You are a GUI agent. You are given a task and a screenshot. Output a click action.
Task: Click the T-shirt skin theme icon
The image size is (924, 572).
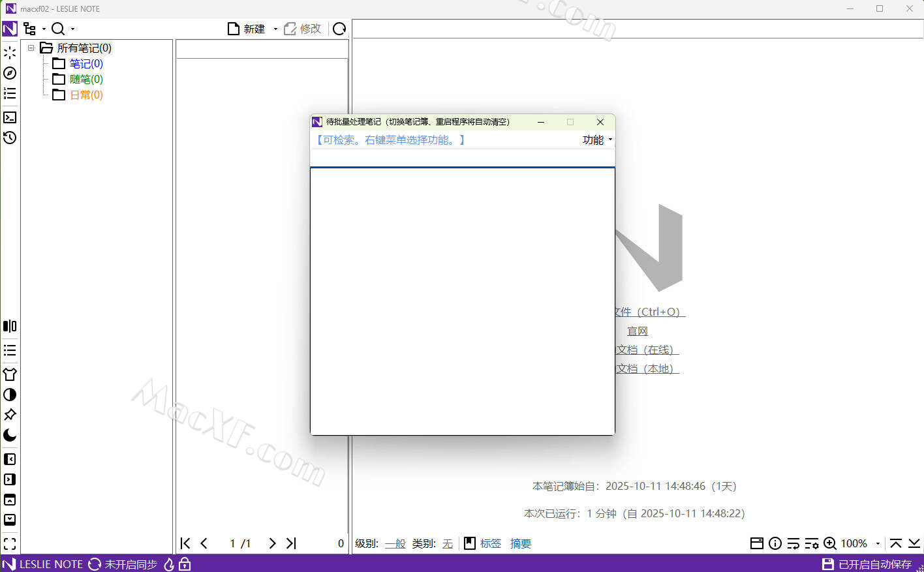[10, 374]
